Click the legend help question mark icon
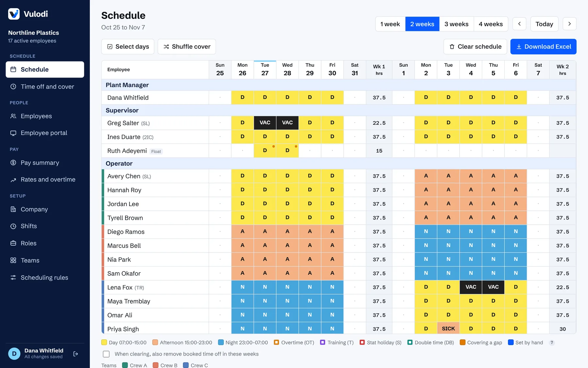This screenshot has width=588, height=368. pyautogui.click(x=552, y=342)
